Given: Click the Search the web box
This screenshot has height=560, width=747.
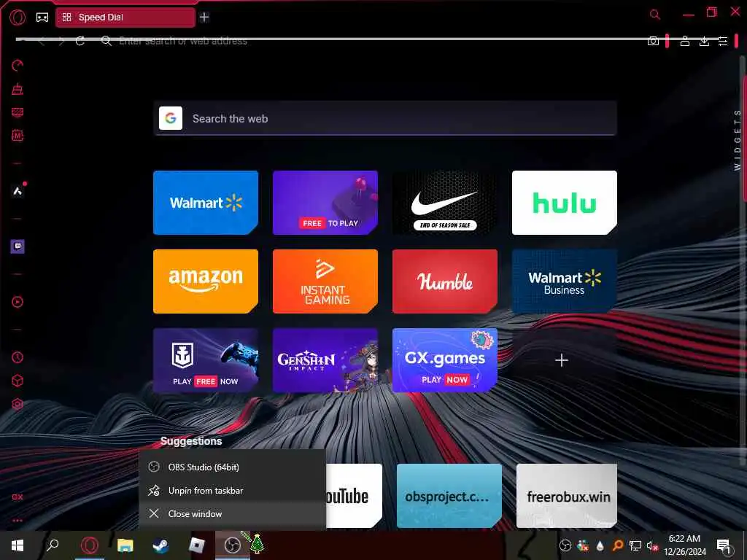Looking at the screenshot, I should point(385,118).
